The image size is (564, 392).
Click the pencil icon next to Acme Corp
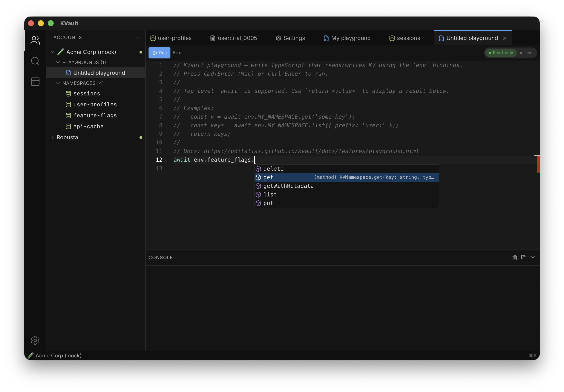pos(60,52)
